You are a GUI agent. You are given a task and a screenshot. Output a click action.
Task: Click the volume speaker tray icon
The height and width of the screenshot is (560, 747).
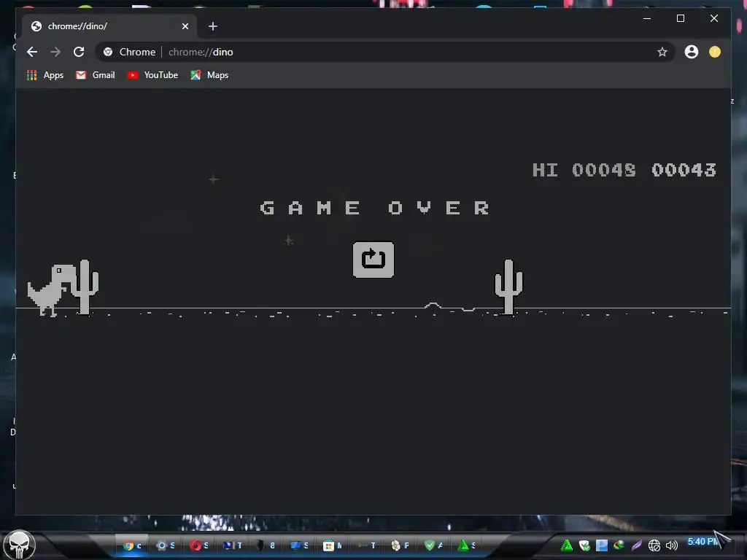(x=671, y=545)
